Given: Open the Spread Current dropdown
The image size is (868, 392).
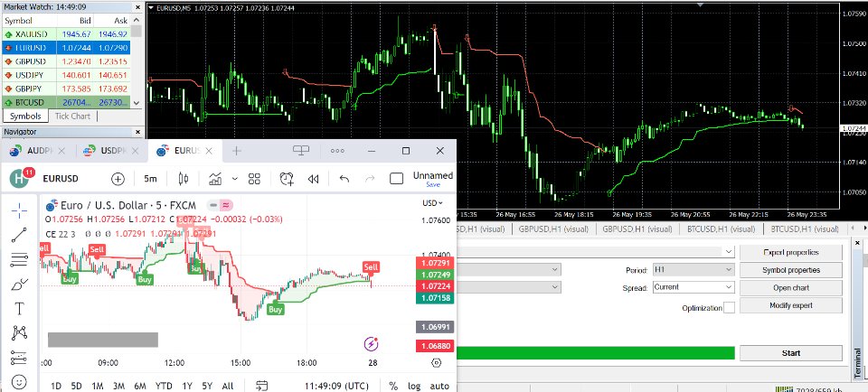Looking at the screenshot, I should tap(693, 287).
